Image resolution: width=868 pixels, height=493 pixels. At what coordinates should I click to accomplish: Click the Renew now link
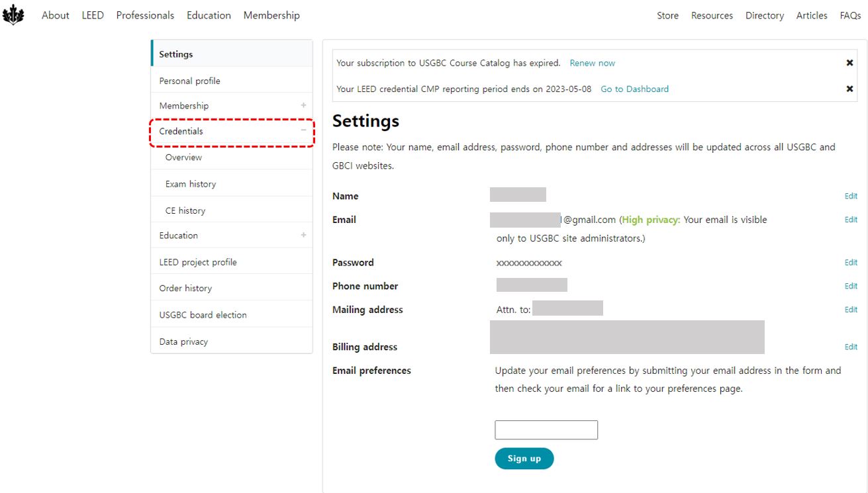click(x=593, y=63)
